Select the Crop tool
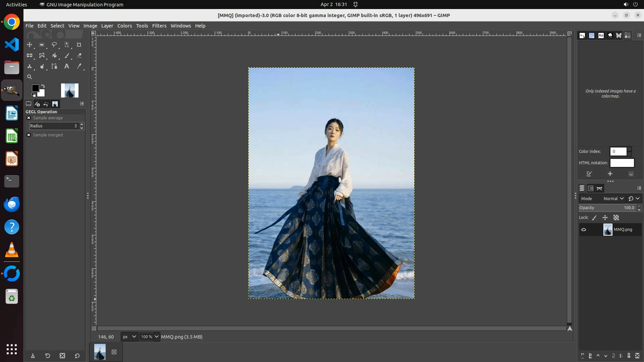This screenshot has height=362, width=644. pos(79,45)
